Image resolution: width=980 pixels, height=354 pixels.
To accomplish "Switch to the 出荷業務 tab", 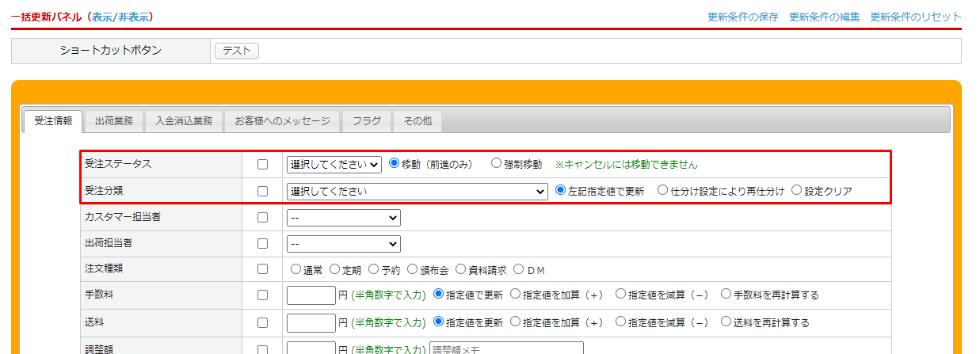I will tap(114, 121).
